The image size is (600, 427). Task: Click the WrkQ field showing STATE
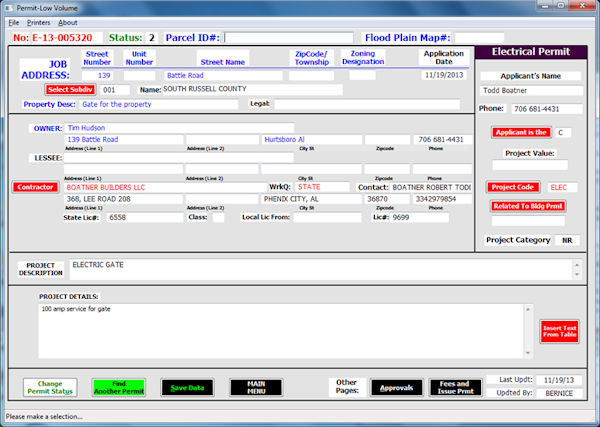click(x=322, y=187)
